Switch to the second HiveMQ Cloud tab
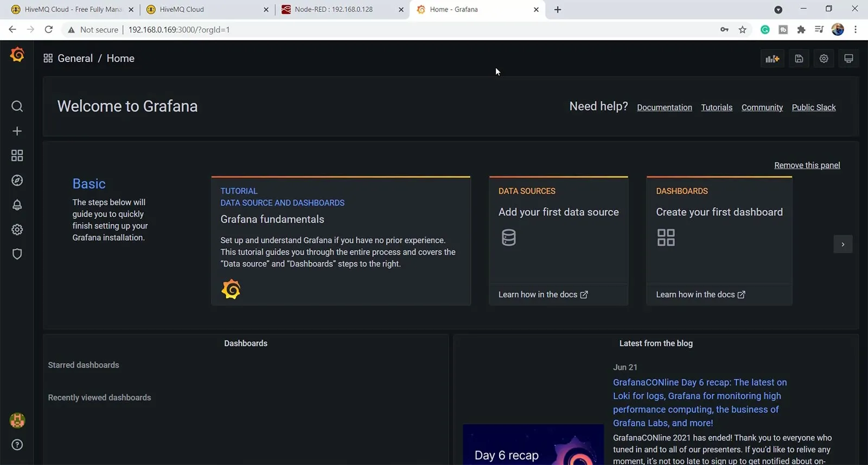 (208, 10)
